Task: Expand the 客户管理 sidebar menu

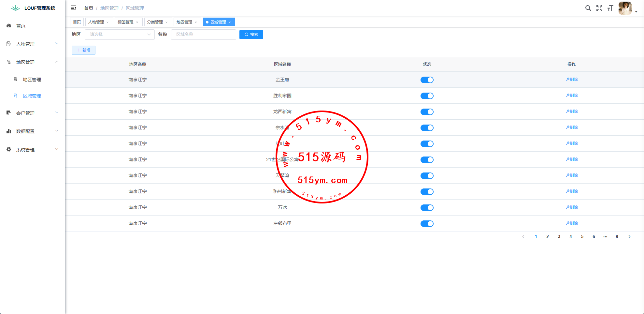Action: tap(32, 113)
